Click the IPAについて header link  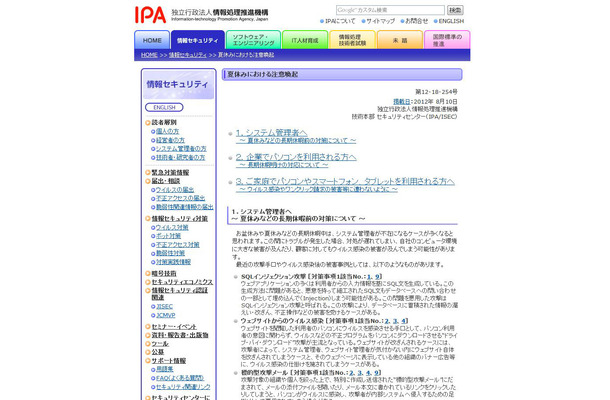(339, 21)
